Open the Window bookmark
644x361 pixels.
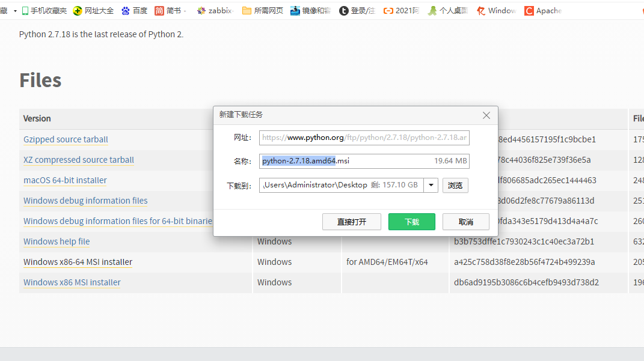[x=496, y=11]
